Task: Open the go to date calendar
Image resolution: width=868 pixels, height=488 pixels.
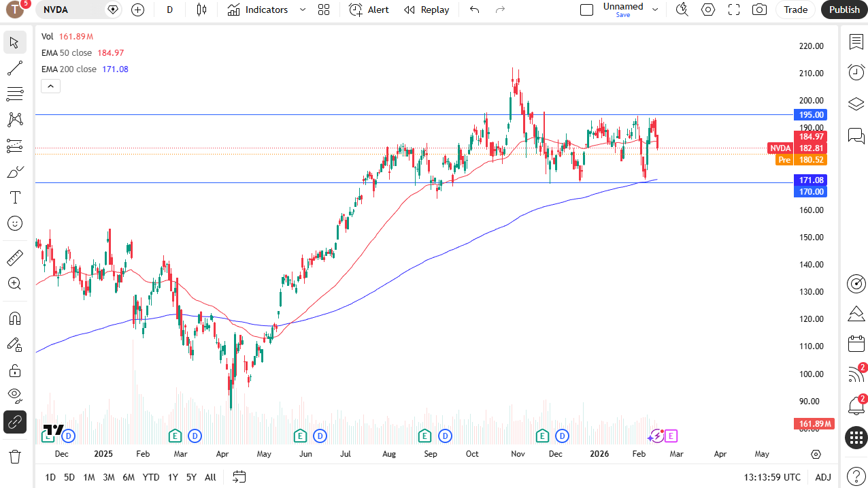Action: [x=239, y=476]
